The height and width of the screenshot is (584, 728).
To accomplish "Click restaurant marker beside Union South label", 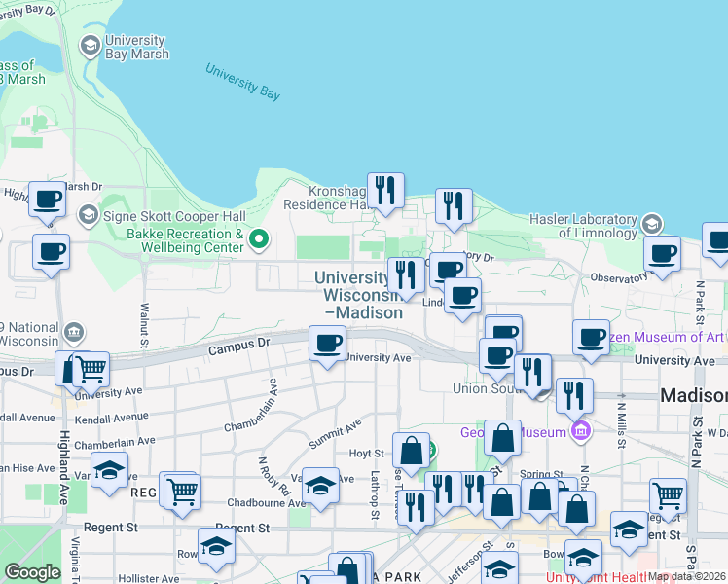I will click(533, 373).
